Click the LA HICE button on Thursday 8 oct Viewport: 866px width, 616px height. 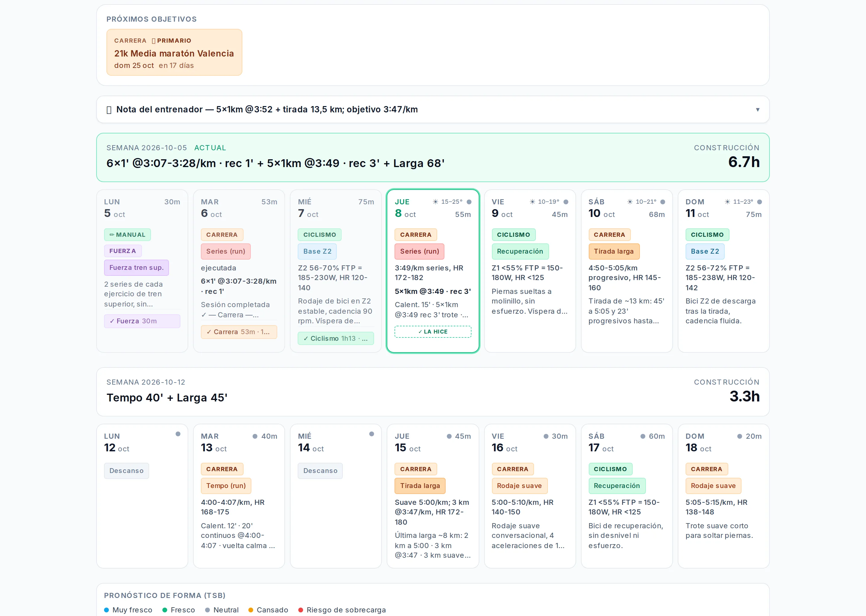coord(433,331)
